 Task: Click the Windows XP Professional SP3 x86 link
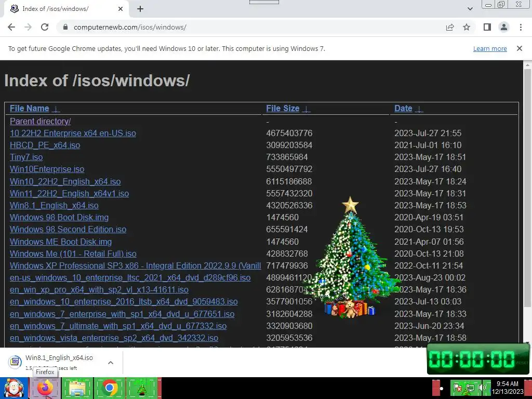click(136, 265)
